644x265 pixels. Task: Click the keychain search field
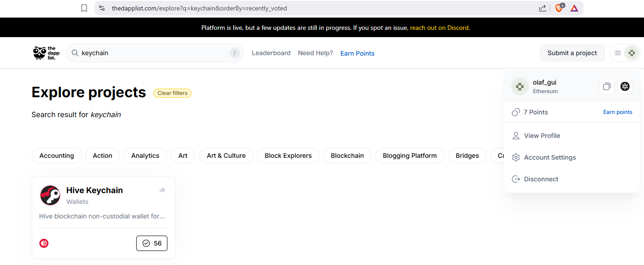pyautogui.click(x=155, y=53)
